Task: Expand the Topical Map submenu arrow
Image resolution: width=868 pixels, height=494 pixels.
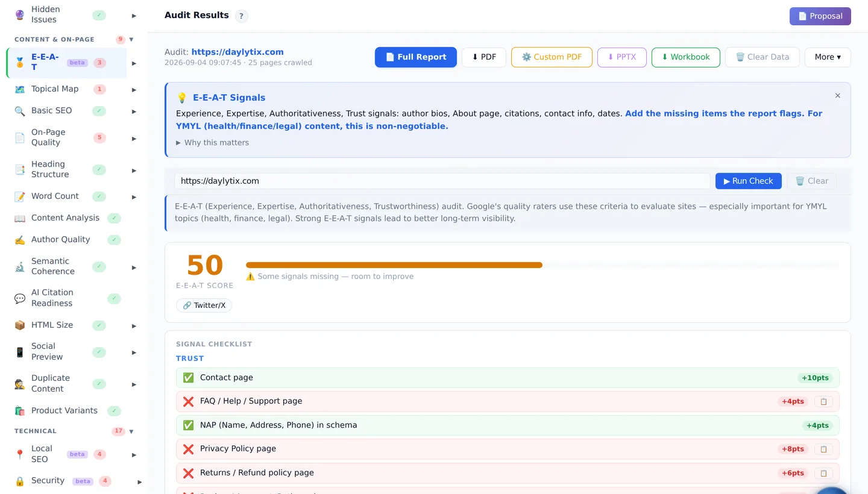Action: tap(134, 90)
